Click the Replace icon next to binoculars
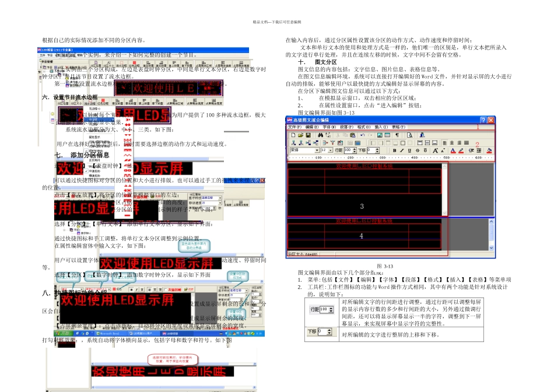Screen dimensions: 554x392 coord(328,135)
